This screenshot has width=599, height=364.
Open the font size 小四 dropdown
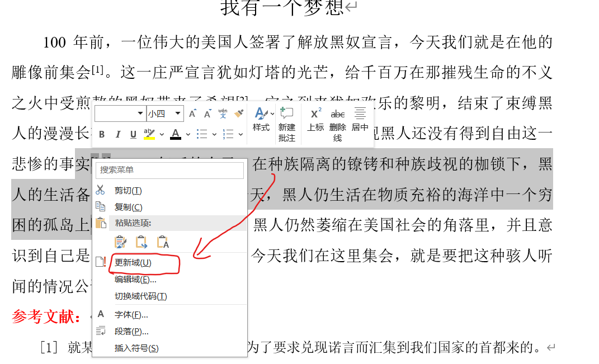click(165, 114)
